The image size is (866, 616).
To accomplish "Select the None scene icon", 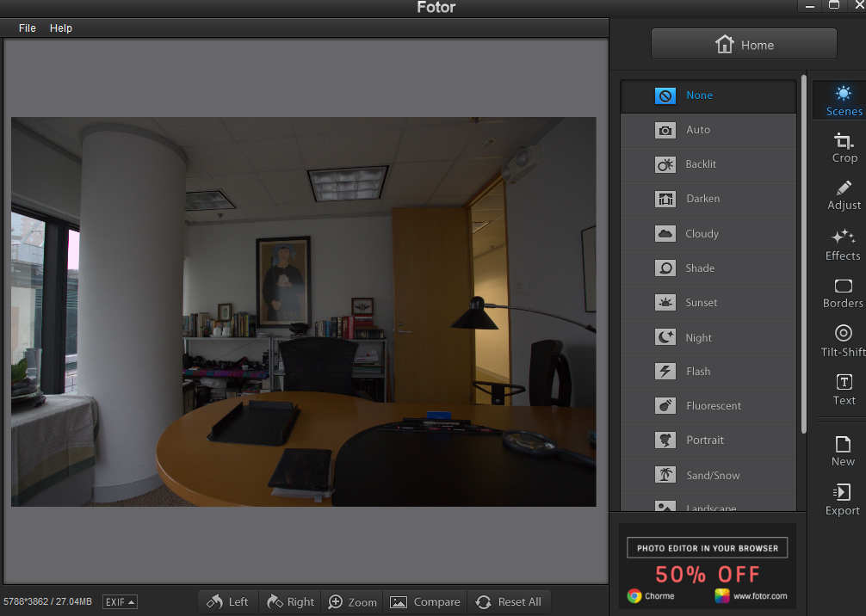I will (665, 95).
